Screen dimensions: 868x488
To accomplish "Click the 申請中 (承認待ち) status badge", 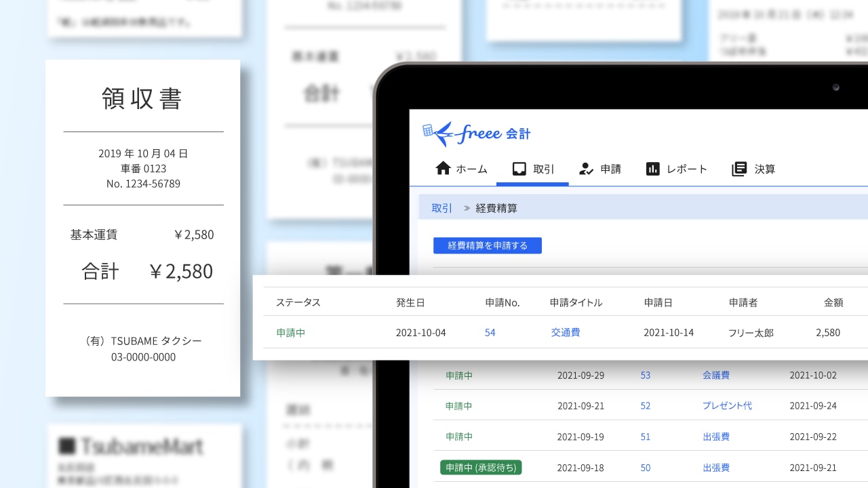I will click(x=480, y=468).
